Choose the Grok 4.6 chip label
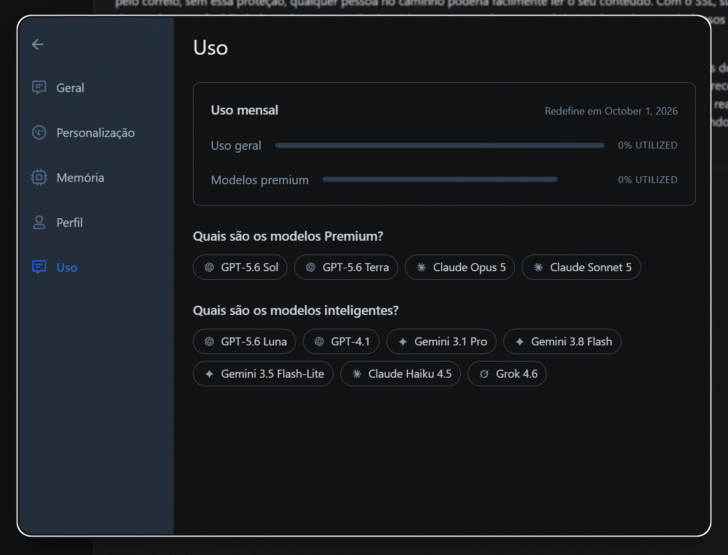728x555 pixels. click(x=516, y=374)
